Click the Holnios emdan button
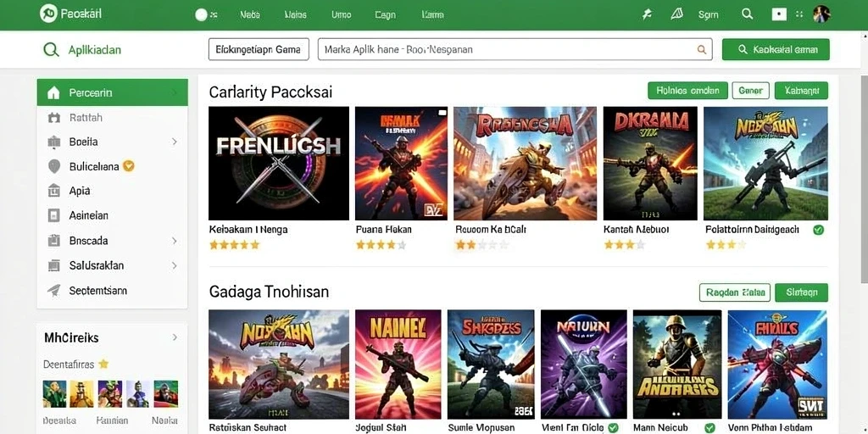868x434 pixels. click(687, 90)
